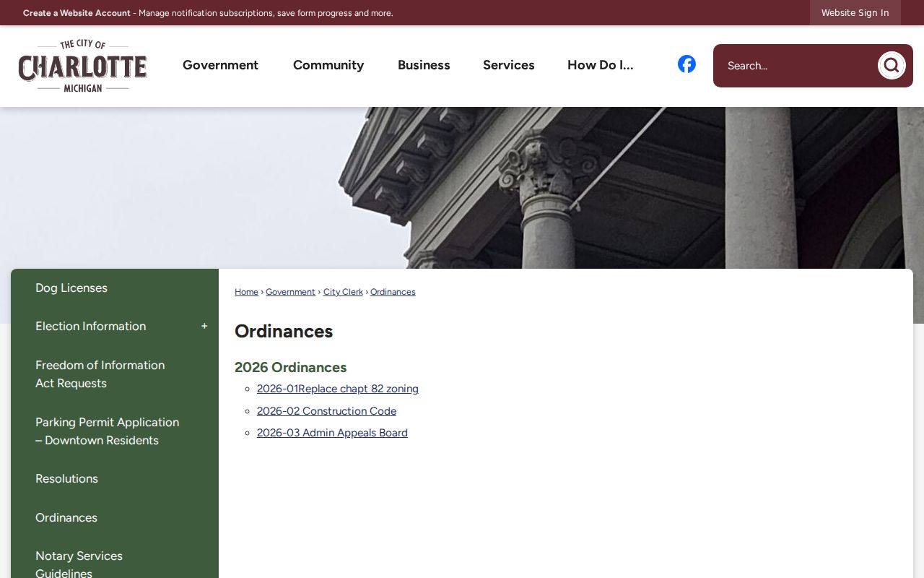Click the Ordinances breadcrumb link
This screenshot has height=578, width=924.
pos(393,292)
